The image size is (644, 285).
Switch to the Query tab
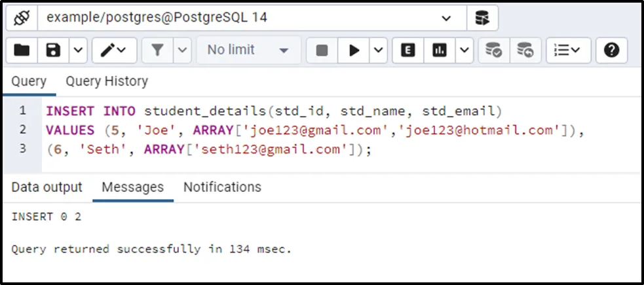(29, 81)
